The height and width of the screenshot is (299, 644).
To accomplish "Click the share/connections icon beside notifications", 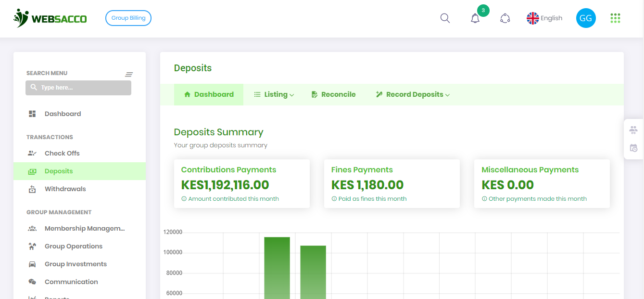I will click(505, 18).
